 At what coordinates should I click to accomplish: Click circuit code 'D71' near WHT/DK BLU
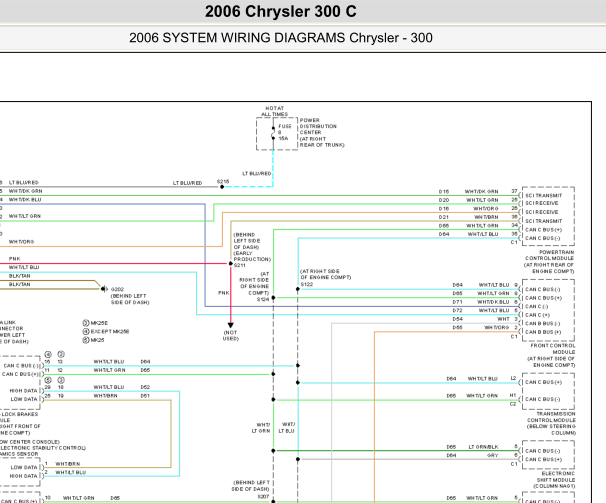(x=457, y=302)
